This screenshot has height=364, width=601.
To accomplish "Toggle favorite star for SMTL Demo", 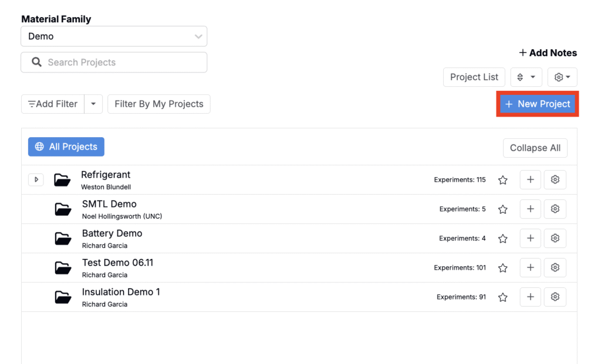I will click(x=502, y=209).
